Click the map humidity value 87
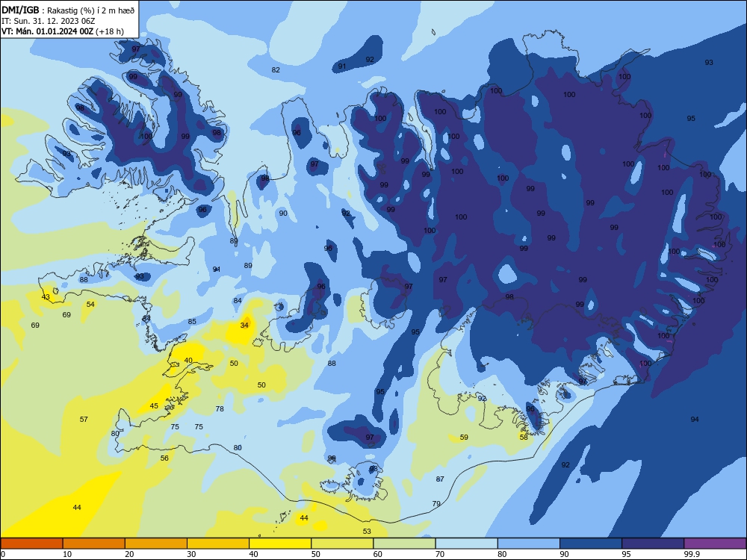Viewport: 747px width, 560px height. click(x=440, y=479)
